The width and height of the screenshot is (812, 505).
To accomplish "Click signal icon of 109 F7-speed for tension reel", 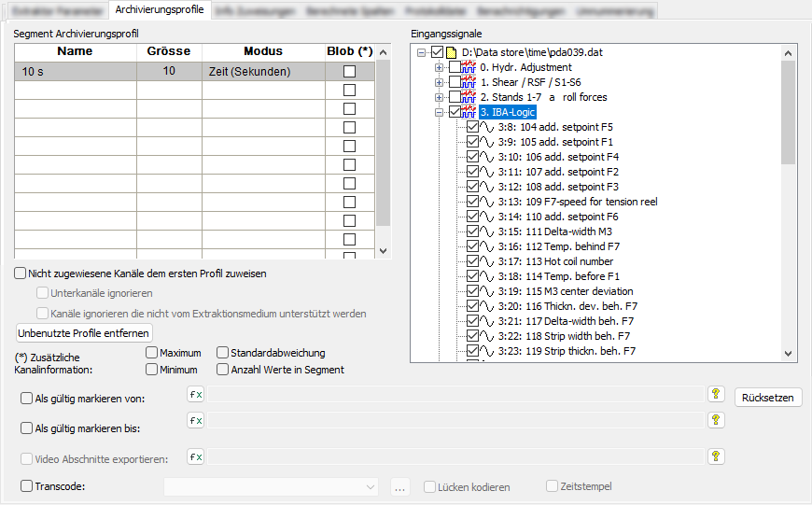I will click(x=487, y=202).
